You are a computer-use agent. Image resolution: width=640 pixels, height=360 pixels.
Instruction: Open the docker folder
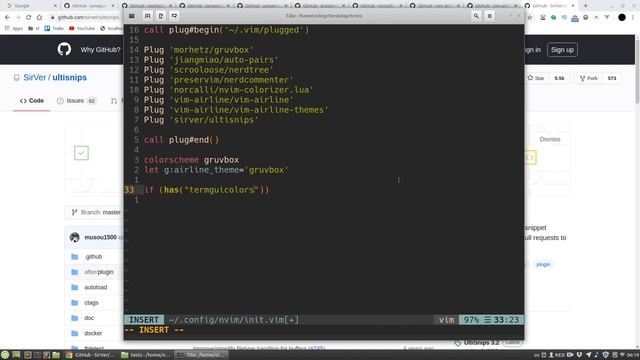pos(93,333)
